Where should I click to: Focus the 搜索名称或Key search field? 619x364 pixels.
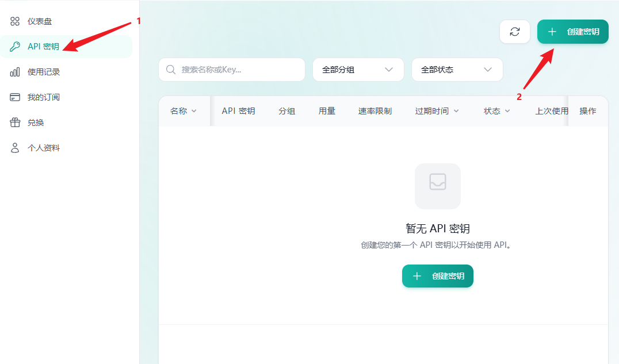coord(232,70)
